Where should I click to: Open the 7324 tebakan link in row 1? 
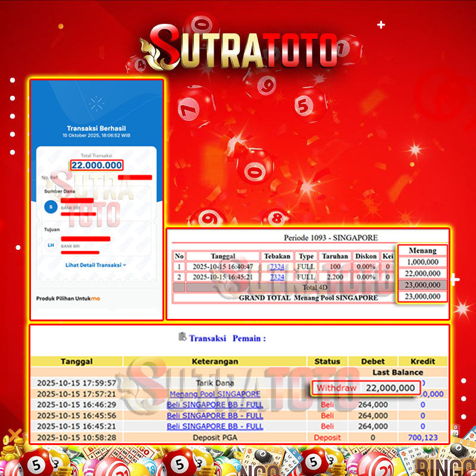(x=277, y=267)
